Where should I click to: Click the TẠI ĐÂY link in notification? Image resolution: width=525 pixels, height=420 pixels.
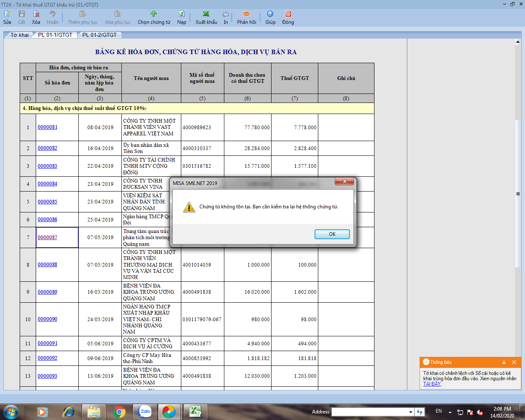coord(432,384)
